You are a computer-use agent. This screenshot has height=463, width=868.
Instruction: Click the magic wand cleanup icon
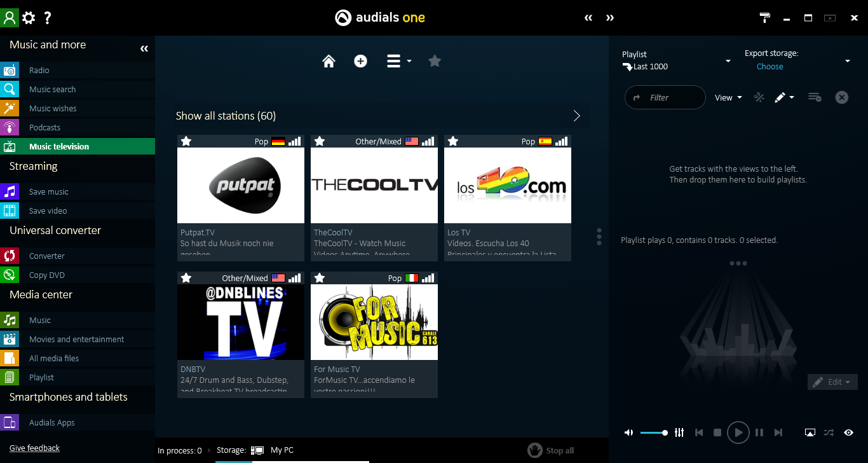pyautogui.click(x=759, y=97)
